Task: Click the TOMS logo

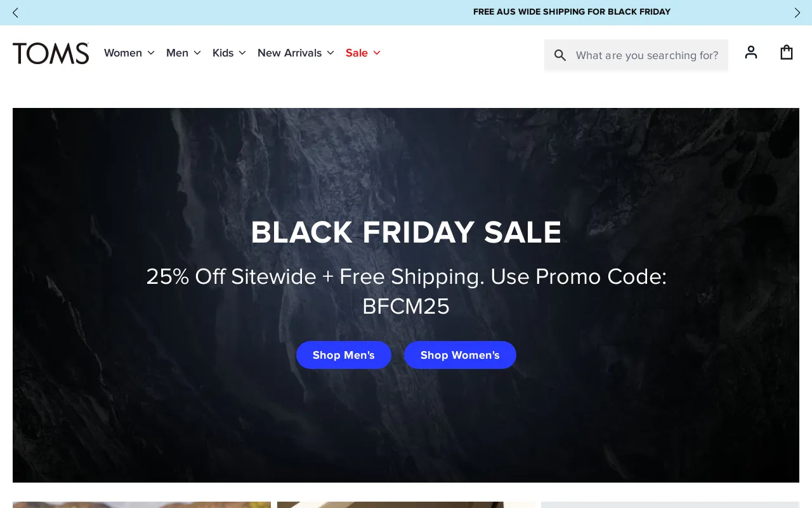Action: tap(51, 53)
